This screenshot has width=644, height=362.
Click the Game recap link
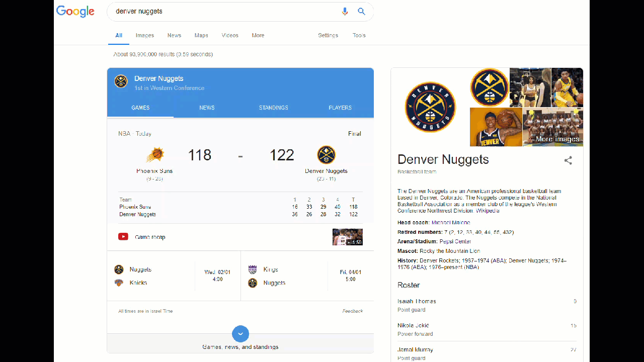(x=150, y=237)
